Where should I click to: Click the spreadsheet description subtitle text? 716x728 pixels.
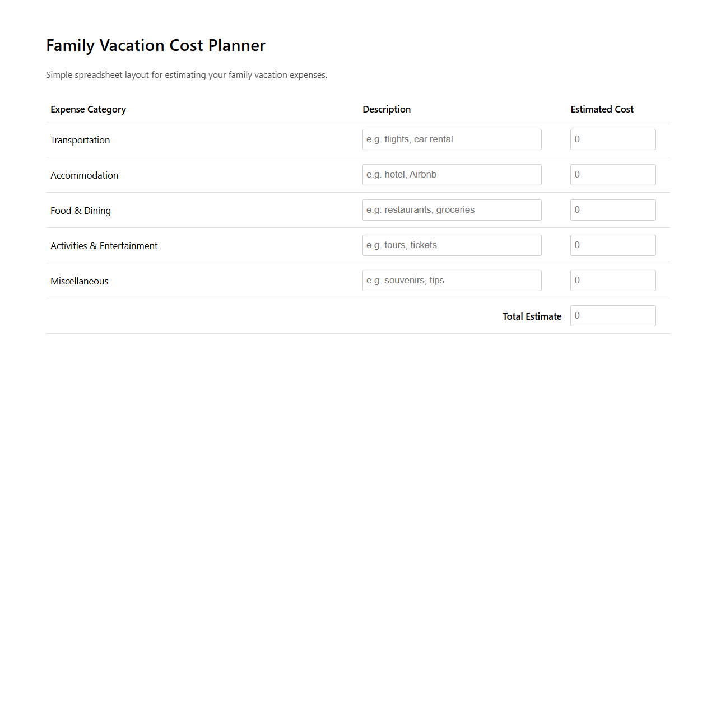pyautogui.click(x=186, y=74)
